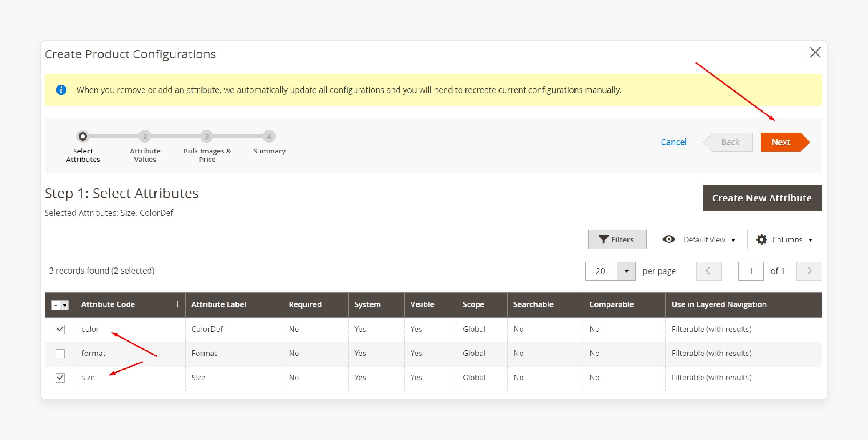868x440 pixels.
Task: Uncheck the color attribute checkbox
Action: [x=60, y=329]
